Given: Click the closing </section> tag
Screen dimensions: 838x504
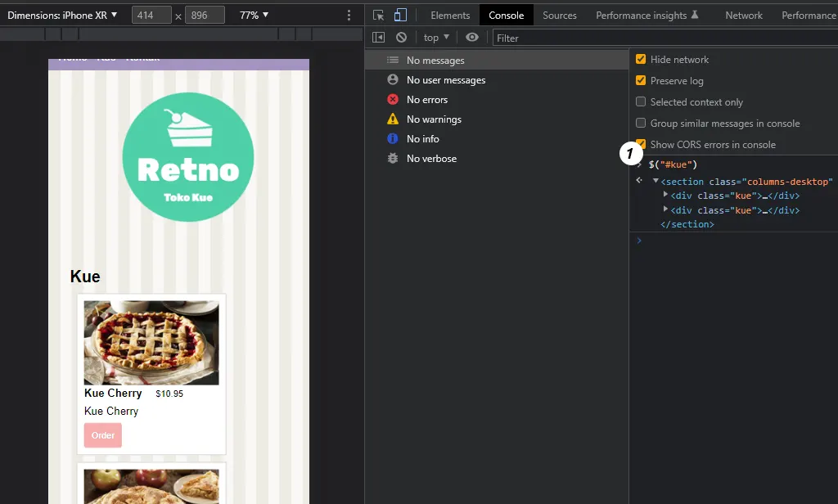Looking at the screenshot, I should [x=687, y=224].
